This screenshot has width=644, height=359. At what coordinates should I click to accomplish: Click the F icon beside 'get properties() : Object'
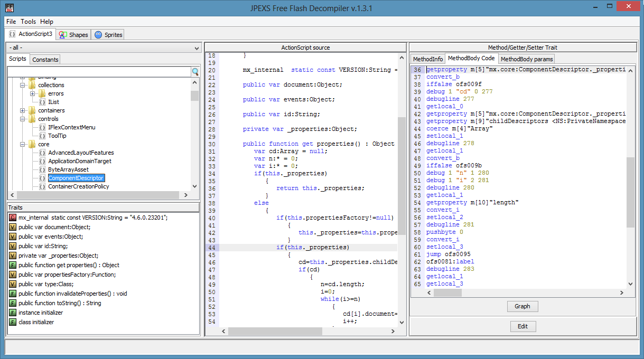click(x=13, y=265)
